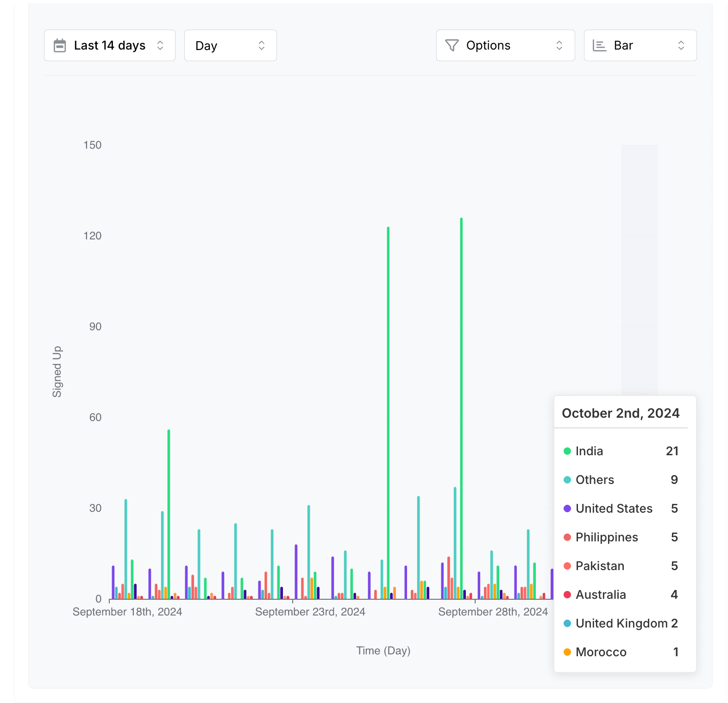The image size is (728, 703).
Task: Click the United Kingdom legend dot
Action: (x=567, y=623)
